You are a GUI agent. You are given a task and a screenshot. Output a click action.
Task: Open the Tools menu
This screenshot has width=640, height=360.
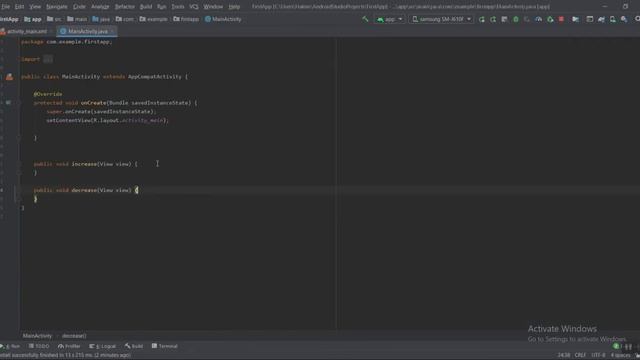(x=178, y=7)
